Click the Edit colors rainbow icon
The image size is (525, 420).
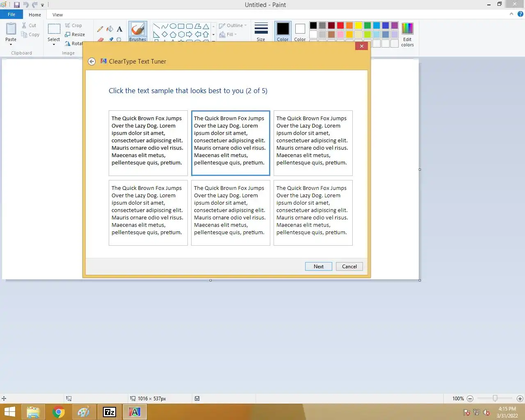click(407, 29)
